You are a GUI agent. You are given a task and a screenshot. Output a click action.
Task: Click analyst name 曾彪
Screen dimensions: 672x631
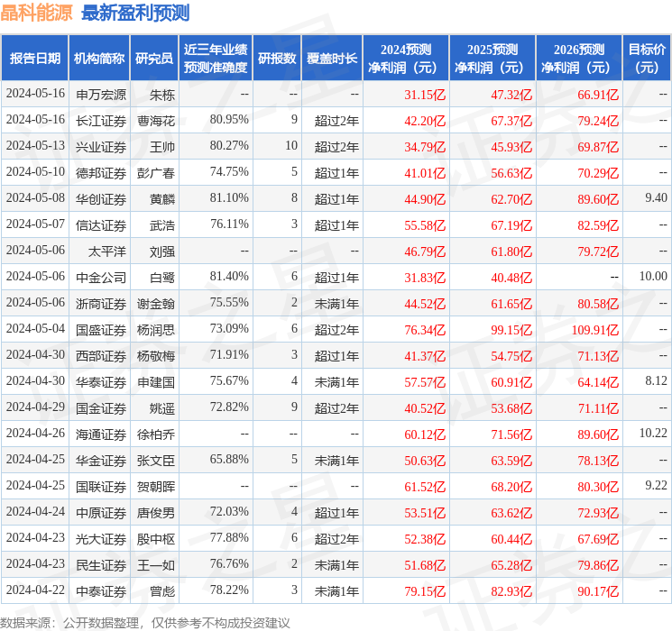click(162, 591)
